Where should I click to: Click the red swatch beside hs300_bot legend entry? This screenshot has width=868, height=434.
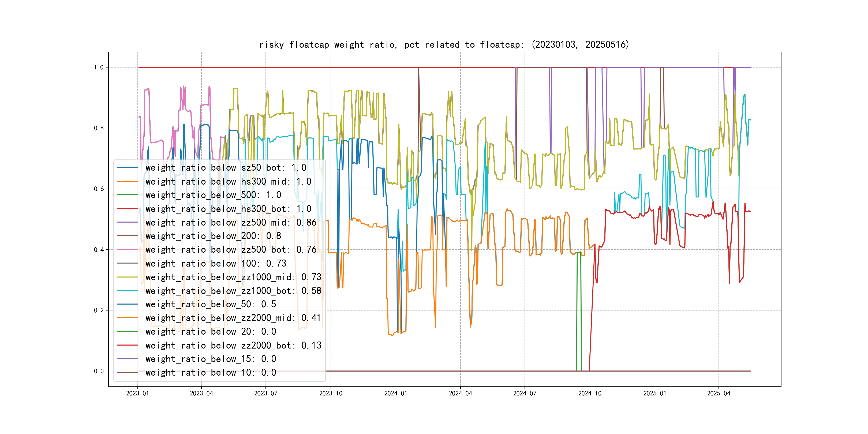pos(127,209)
